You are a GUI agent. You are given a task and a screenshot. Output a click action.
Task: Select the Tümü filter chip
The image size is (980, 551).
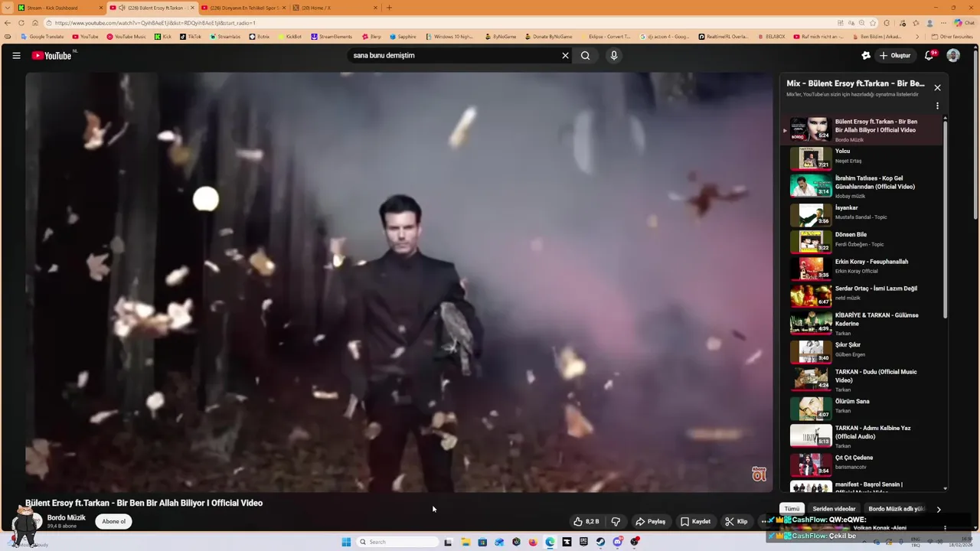coord(792,509)
